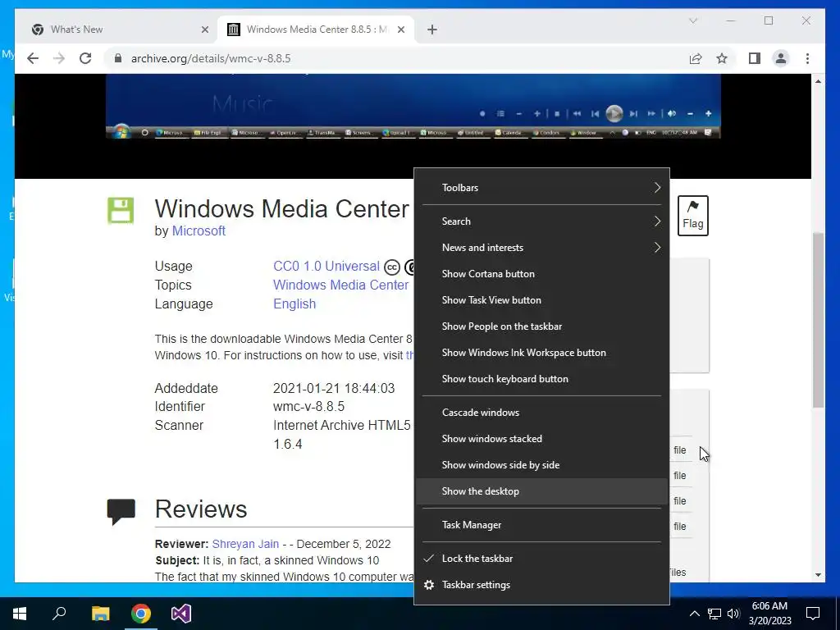The height and width of the screenshot is (630, 840).
Task: Open the English language link
Action: point(294,304)
